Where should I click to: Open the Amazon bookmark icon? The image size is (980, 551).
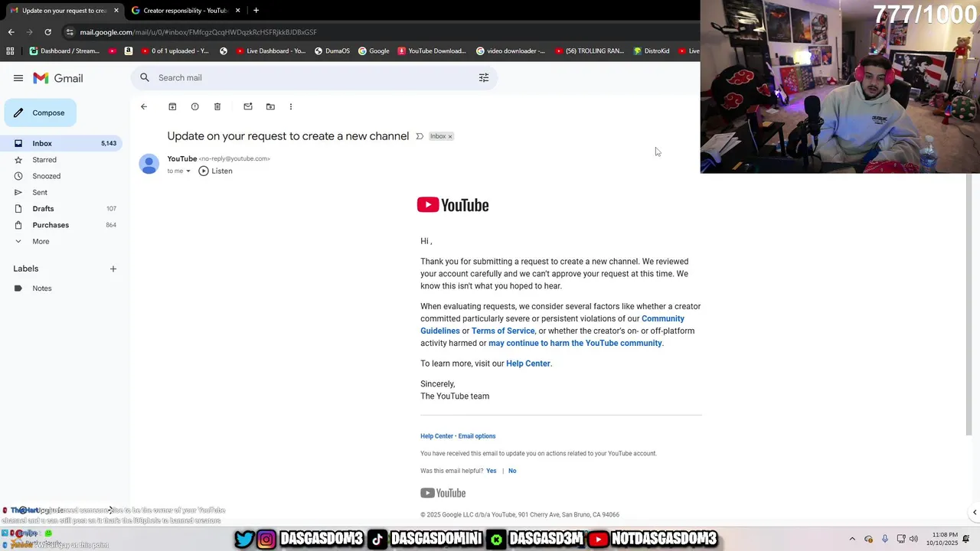point(129,51)
